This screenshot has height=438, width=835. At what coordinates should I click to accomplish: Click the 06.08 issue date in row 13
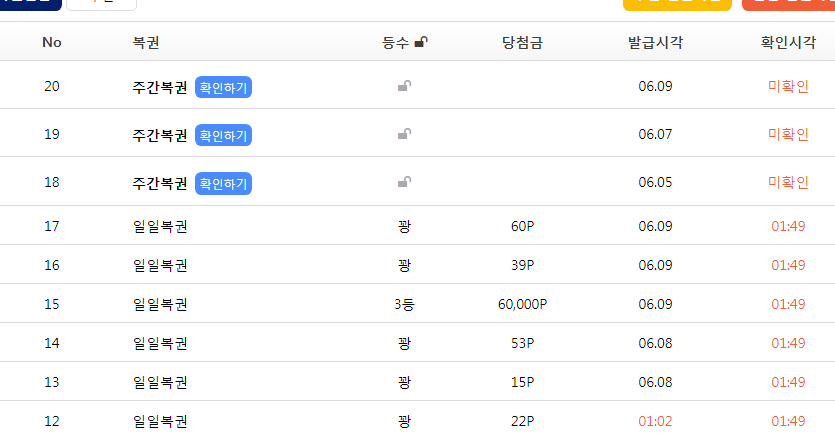[x=656, y=382]
